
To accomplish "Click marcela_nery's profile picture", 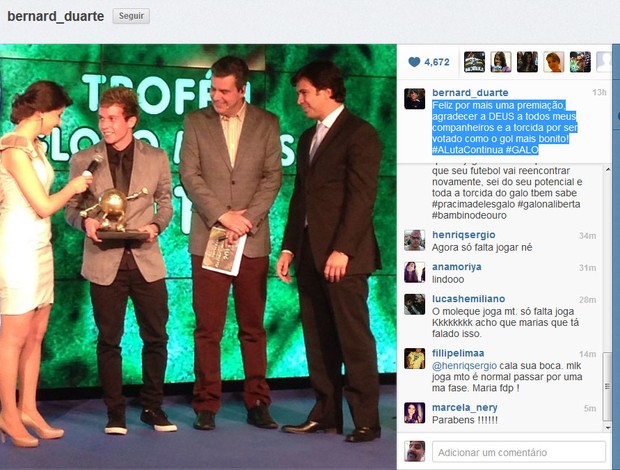I will [415, 413].
